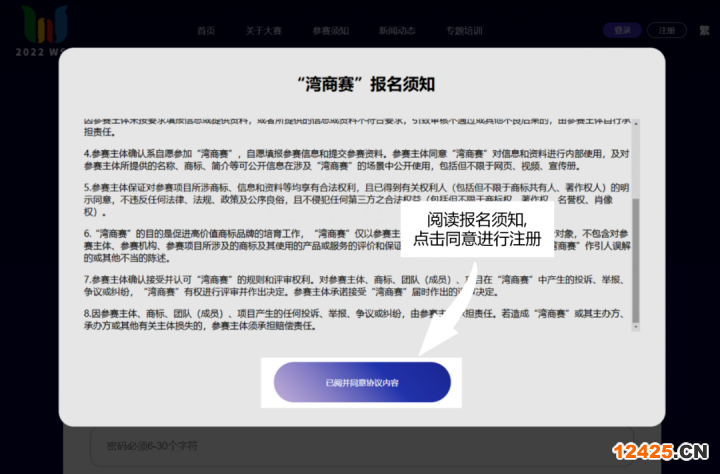This screenshot has width=720, height=474.
Task: Open the 首页 home menu item
Action: [x=206, y=31]
